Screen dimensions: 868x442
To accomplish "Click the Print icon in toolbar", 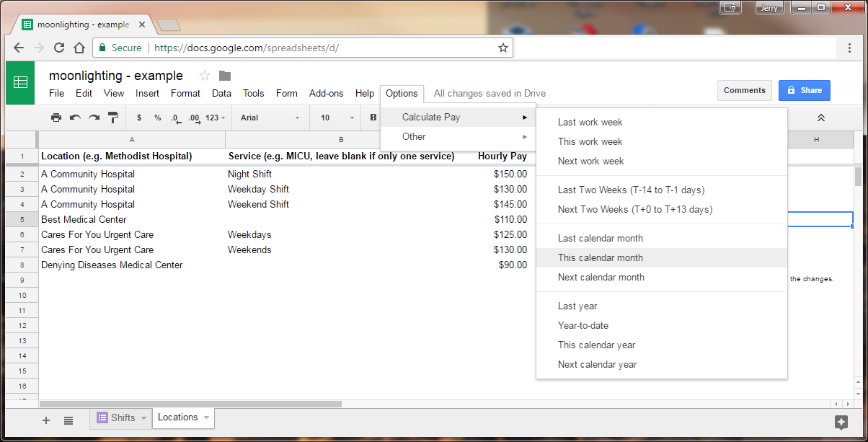I will tap(56, 118).
